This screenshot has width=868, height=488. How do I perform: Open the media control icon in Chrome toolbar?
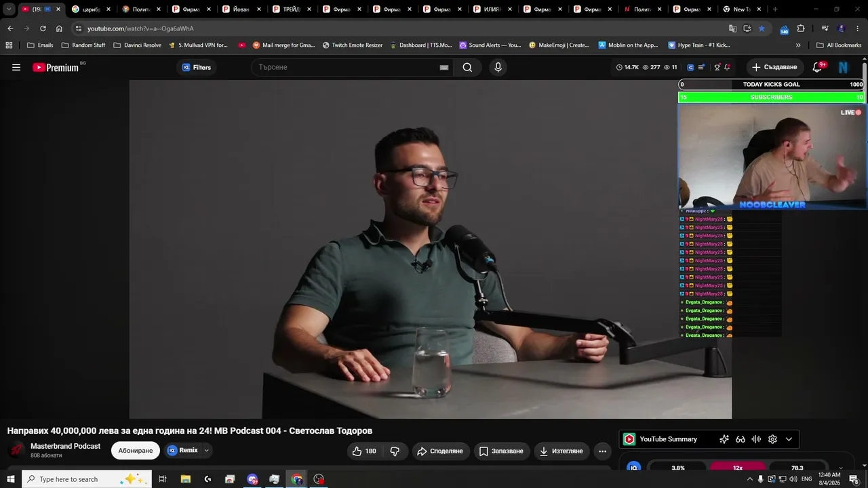click(825, 28)
